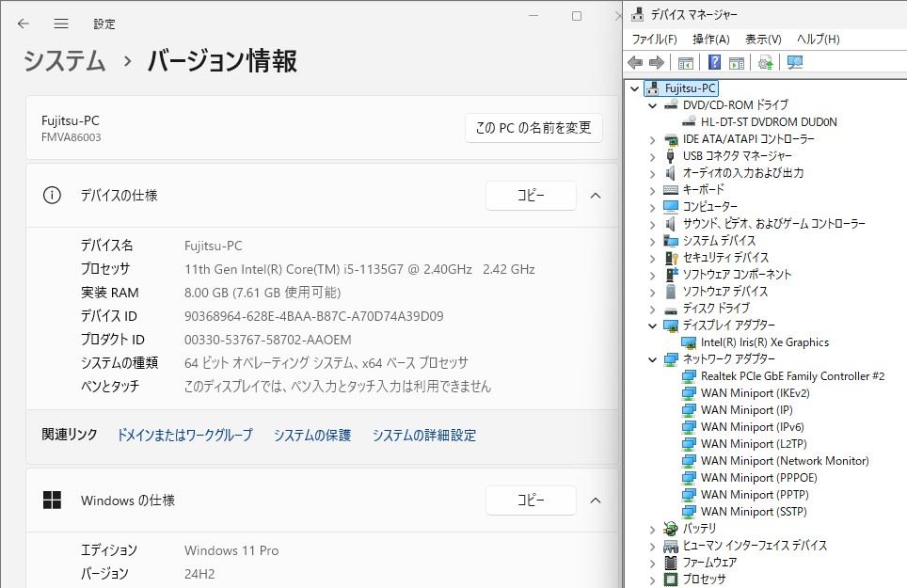Expand ディスク ドライブ category
The image size is (907, 588).
coord(652,310)
